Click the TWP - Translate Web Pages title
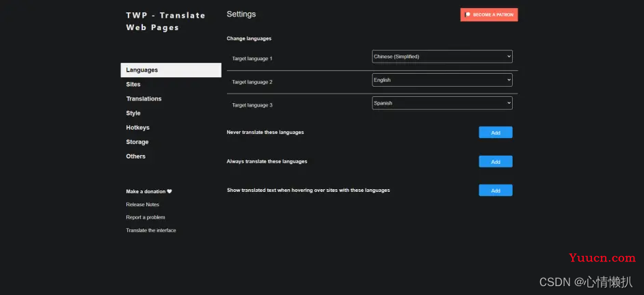This screenshot has height=295, width=644. coord(165,21)
